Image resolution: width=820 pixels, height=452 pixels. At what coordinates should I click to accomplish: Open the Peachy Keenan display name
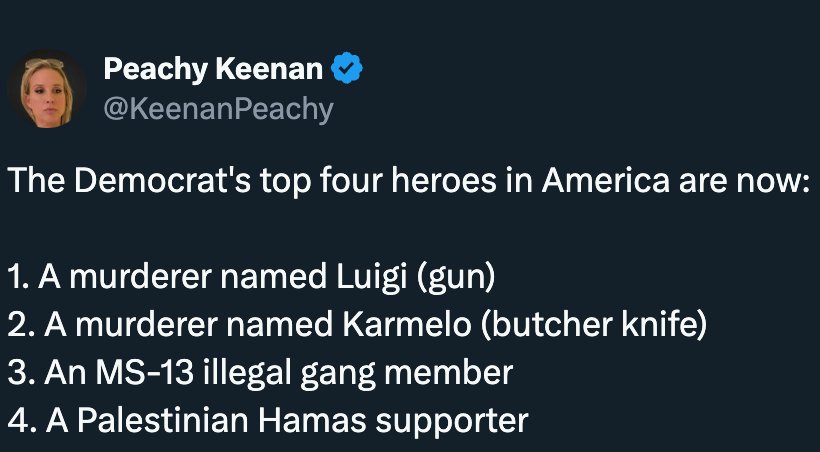point(213,70)
